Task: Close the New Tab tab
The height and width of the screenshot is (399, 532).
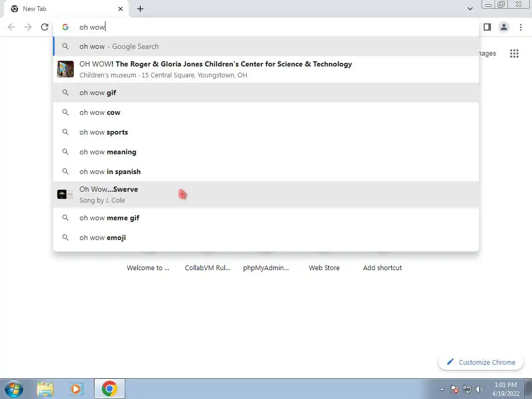Action: point(121,9)
